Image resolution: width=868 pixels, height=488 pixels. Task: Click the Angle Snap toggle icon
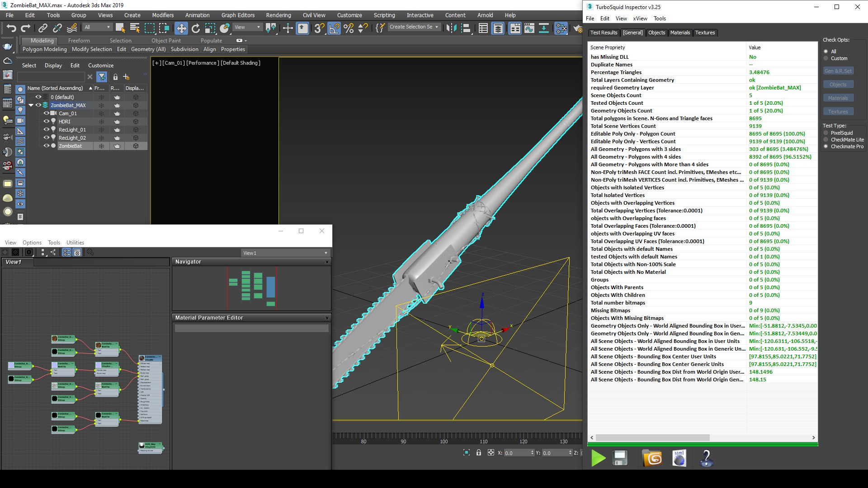click(334, 28)
